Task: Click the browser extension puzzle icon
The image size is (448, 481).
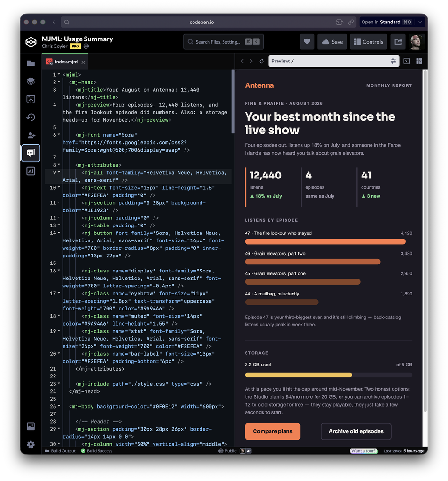Action: (340, 22)
